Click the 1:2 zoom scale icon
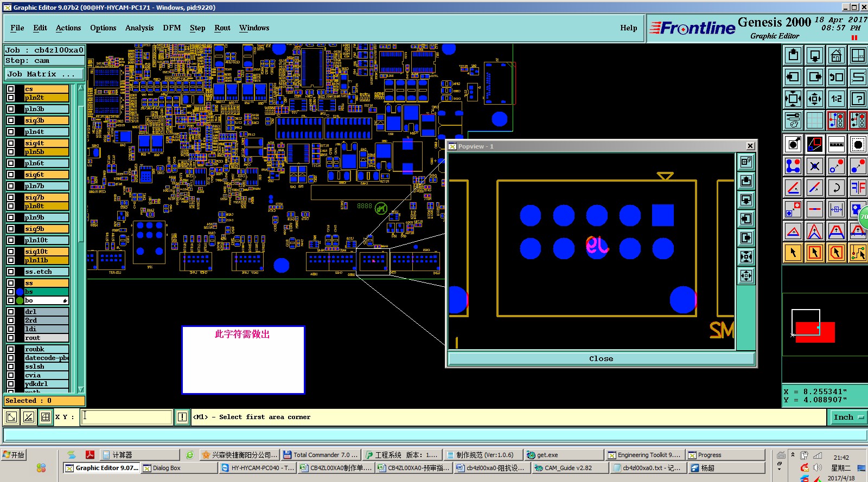 837,99
